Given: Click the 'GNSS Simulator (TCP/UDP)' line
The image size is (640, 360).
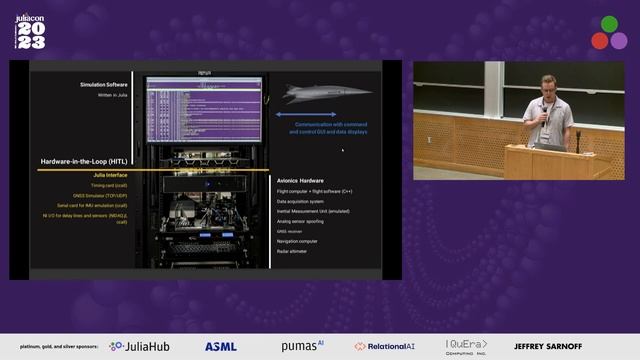Looking at the screenshot, I should (100, 196).
